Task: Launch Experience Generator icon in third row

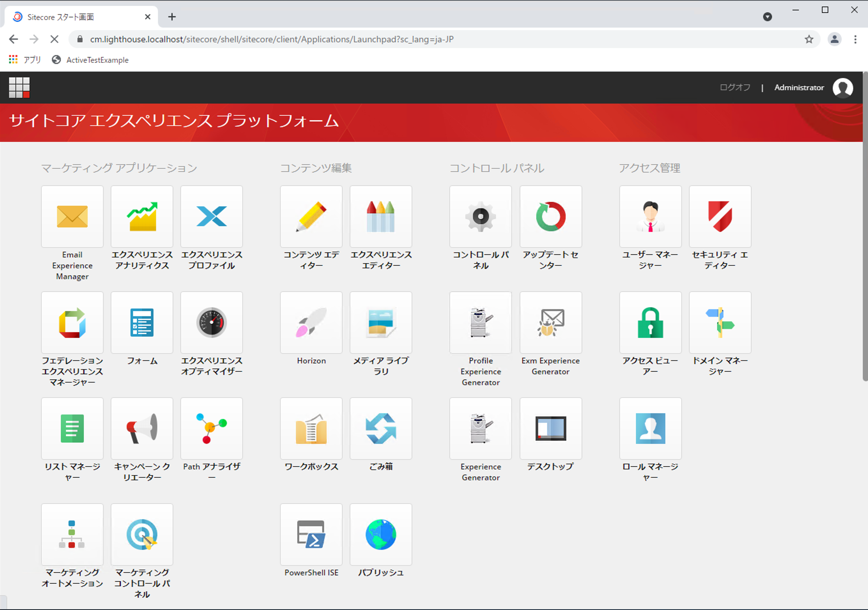Action: coord(481,428)
